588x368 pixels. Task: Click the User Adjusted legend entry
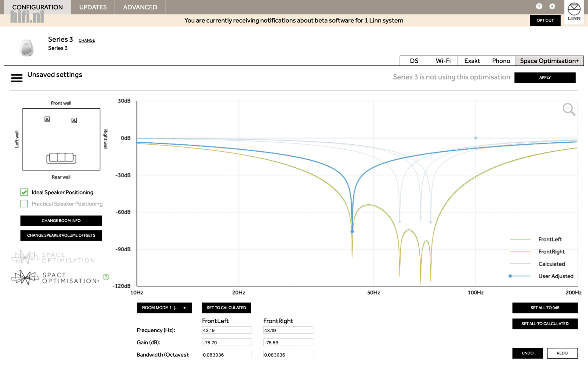[x=541, y=276]
